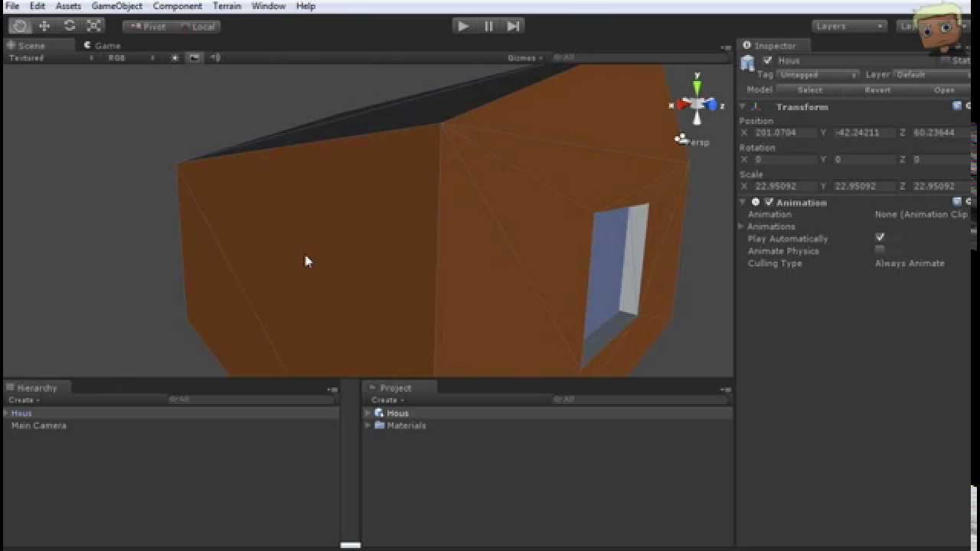Toggle the Play Automatically checkbox
This screenshot has width=980, height=551.
click(880, 238)
